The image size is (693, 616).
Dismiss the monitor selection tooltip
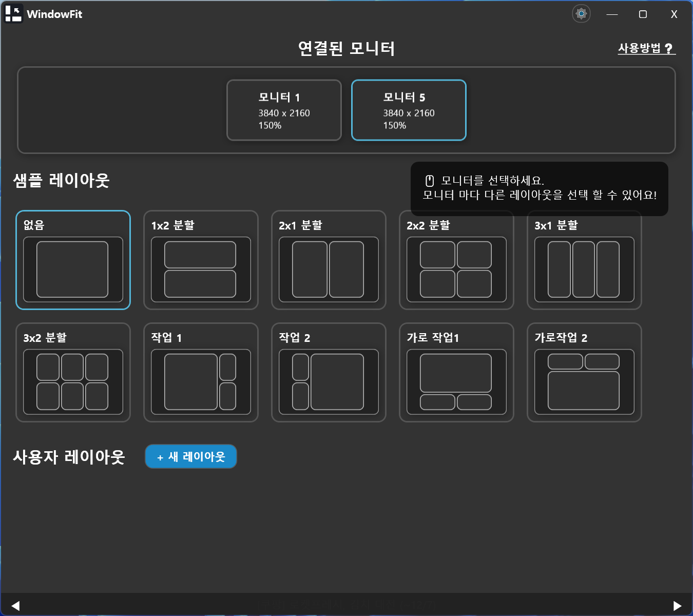pos(539,188)
